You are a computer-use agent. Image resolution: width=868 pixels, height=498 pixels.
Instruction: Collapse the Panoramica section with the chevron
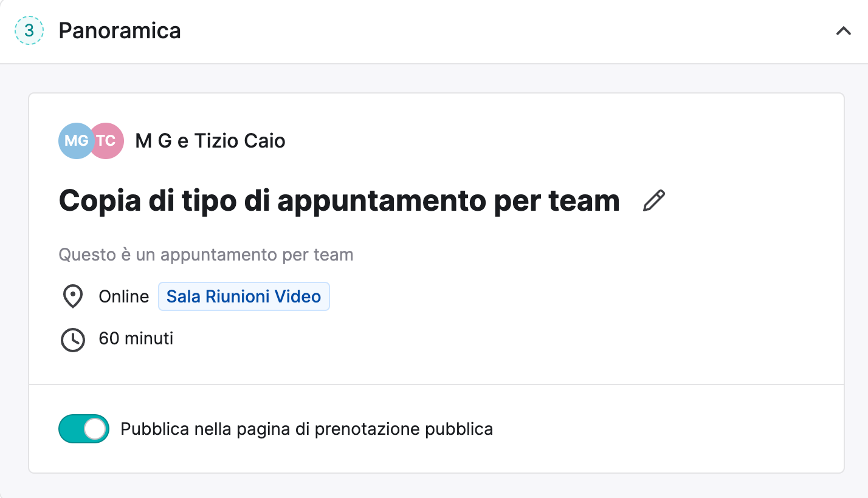coord(843,31)
